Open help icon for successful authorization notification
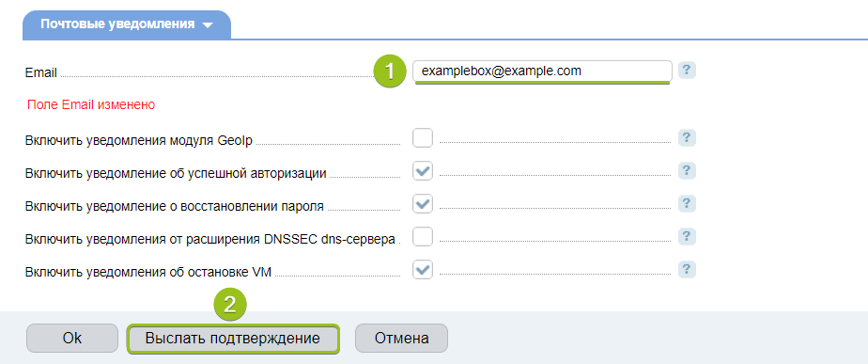The width and height of the screenshot is (868, 364). [x=687, y=170]
